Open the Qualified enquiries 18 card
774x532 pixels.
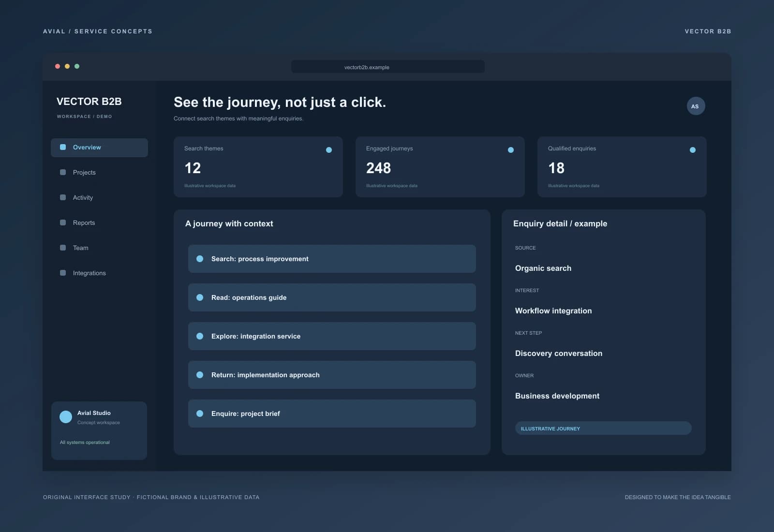click(622, 167)
